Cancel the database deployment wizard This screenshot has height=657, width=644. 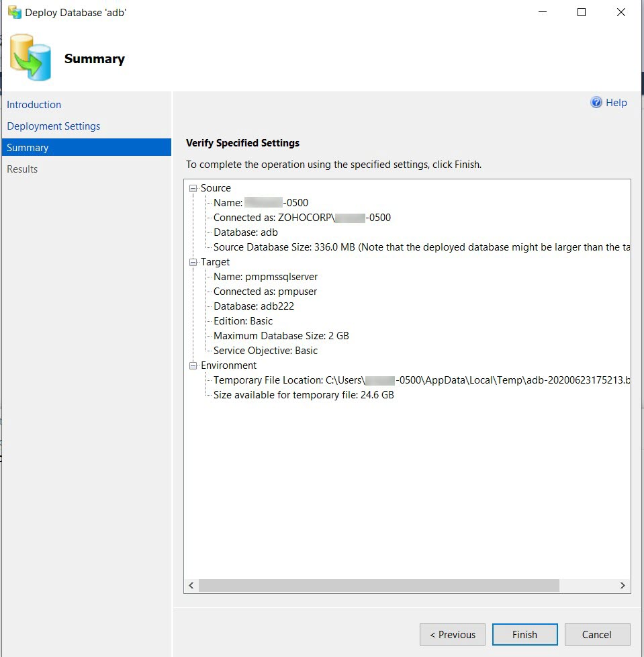[x=596, y=634]
